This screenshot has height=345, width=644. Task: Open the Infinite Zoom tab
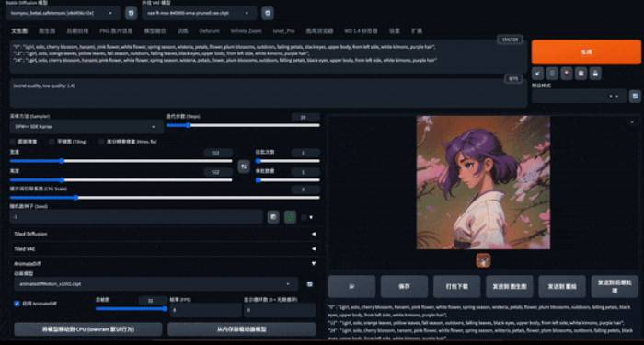pos(246,30)
